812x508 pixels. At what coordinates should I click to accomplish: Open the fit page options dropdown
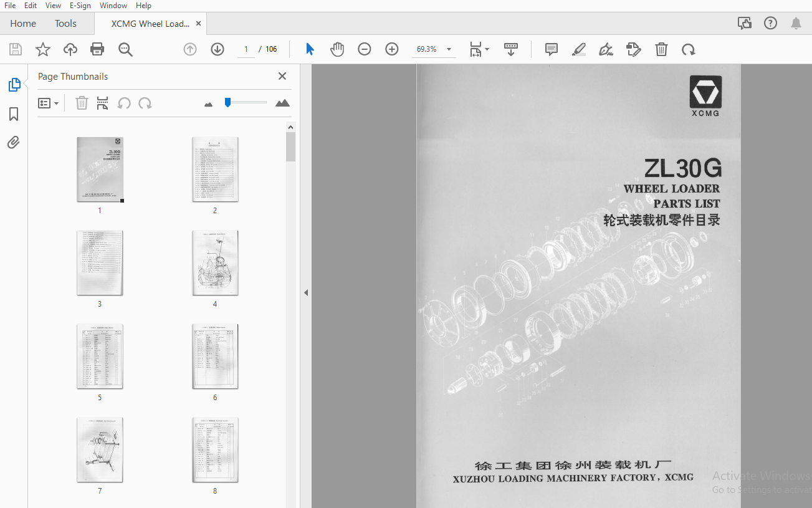(x=479, y=49)
